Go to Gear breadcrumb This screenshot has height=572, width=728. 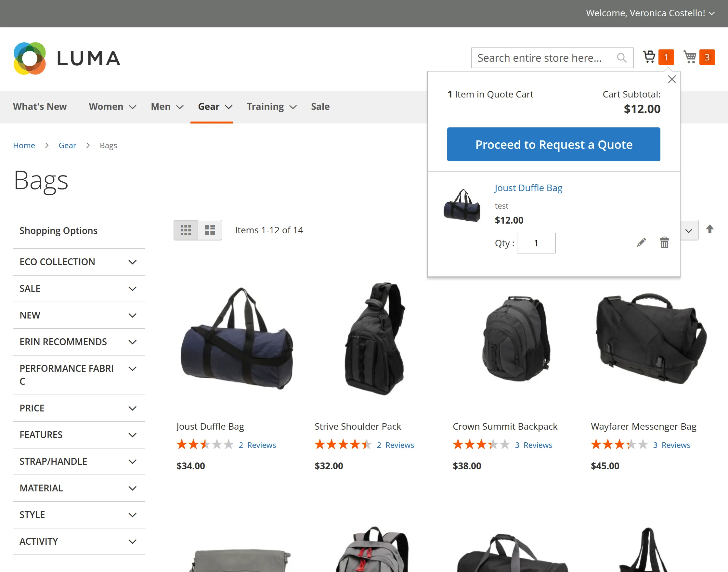tap(67, 145)
